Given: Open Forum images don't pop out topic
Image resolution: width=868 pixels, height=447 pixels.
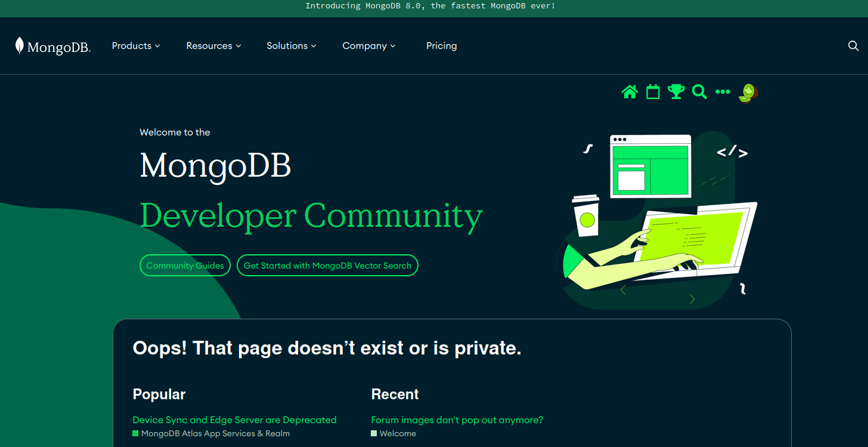Looking at the screenshot, I should (457, 420).
